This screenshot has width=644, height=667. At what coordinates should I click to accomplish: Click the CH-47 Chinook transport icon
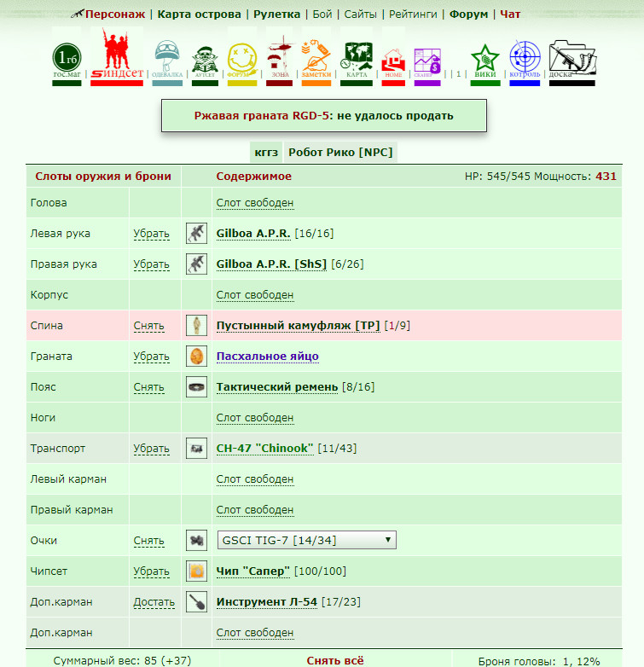pyautogui.click(x=196, y=448)
